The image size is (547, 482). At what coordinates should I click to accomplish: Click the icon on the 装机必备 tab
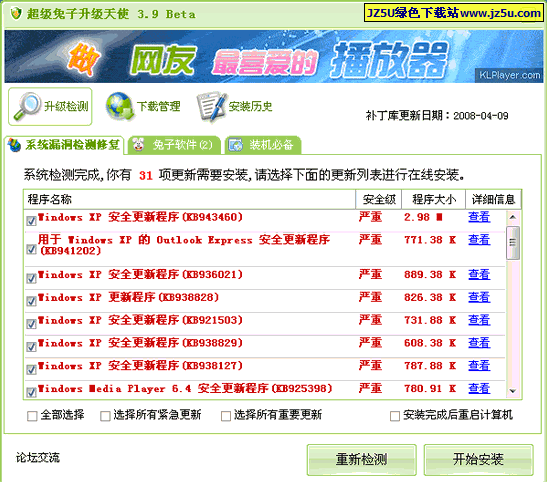point(235,145)
